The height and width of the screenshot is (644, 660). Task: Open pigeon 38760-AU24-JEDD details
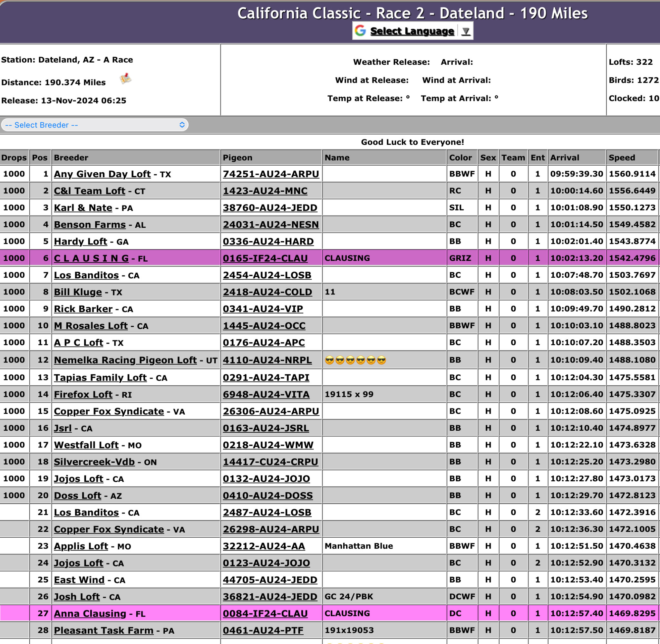click(270, 208)
